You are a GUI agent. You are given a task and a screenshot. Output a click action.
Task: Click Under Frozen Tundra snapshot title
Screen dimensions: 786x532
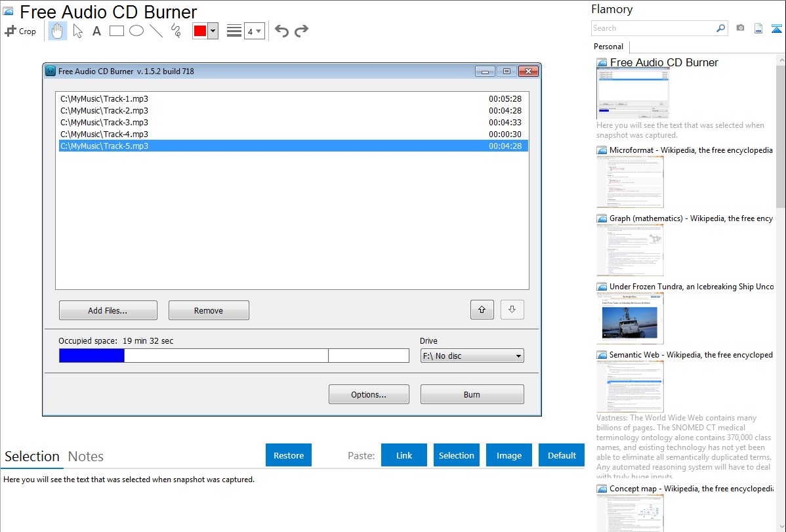tap(692, 286)
